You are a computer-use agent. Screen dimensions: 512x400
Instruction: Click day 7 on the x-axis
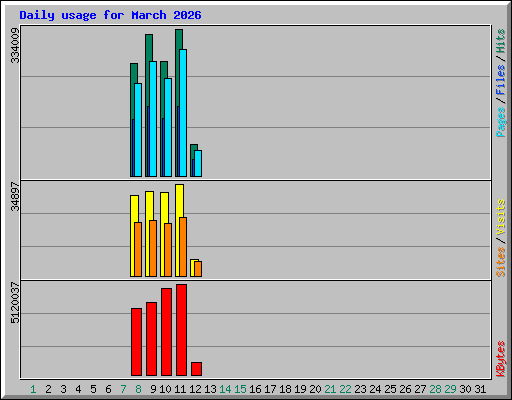tap(123, 389)
